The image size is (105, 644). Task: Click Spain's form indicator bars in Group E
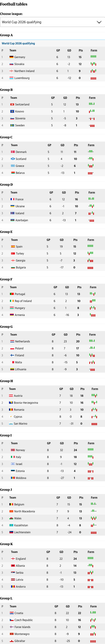[90, 246]
